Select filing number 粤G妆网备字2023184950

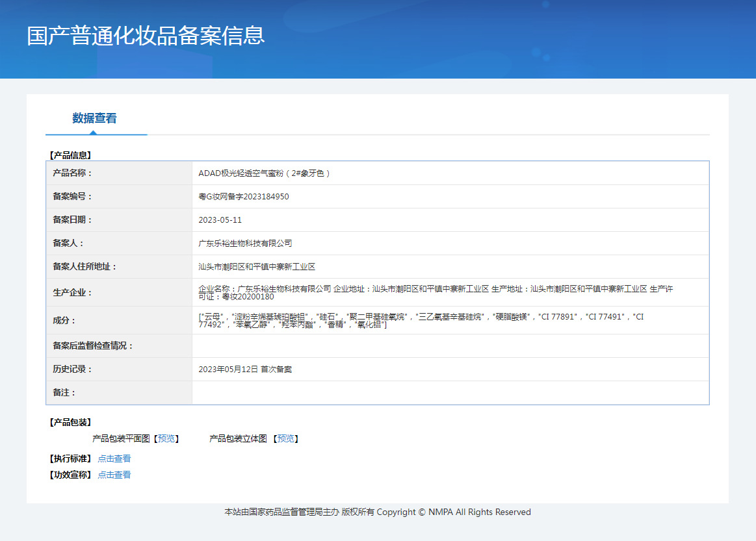(244, 197)
